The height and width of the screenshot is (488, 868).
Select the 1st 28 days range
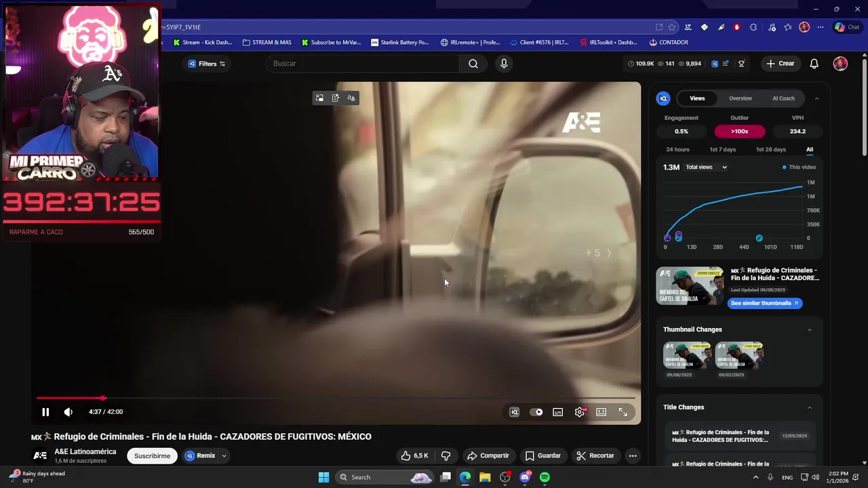click(x=770, y=150)
